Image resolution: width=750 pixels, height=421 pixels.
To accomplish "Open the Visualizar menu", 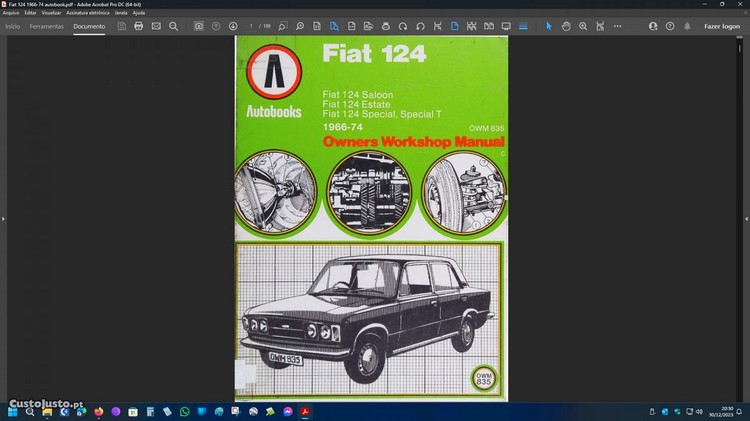I will pos(51,13).
